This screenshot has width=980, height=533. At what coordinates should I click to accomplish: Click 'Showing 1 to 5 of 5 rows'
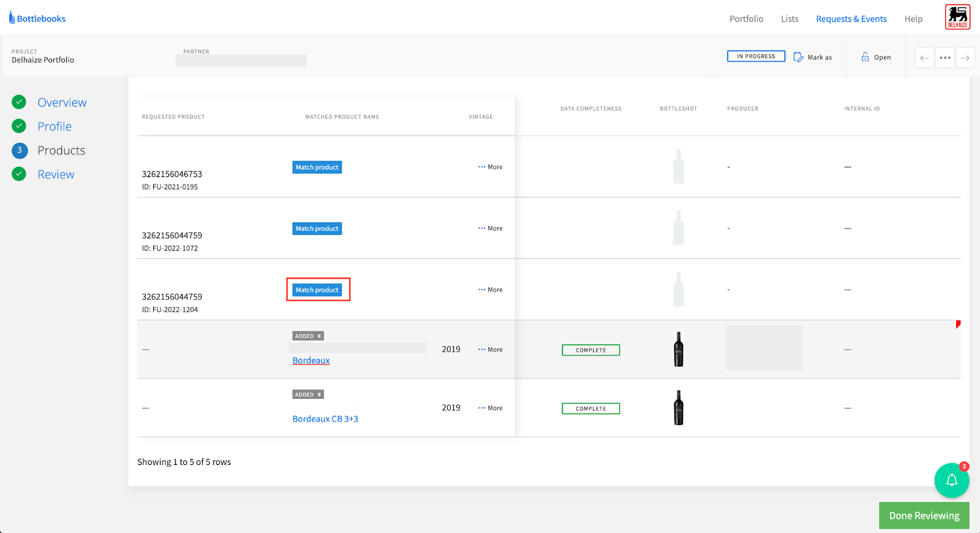pos(184,462)
